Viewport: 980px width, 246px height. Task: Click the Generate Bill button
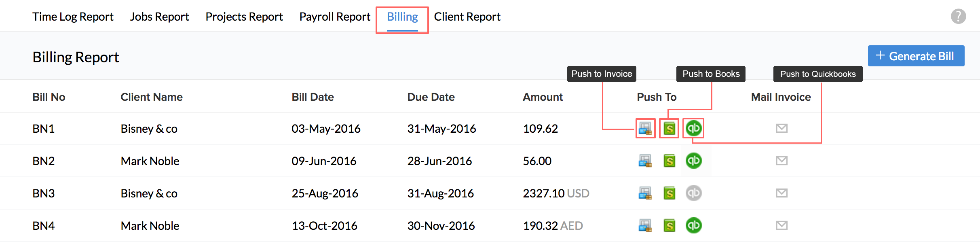pos(916,56)
